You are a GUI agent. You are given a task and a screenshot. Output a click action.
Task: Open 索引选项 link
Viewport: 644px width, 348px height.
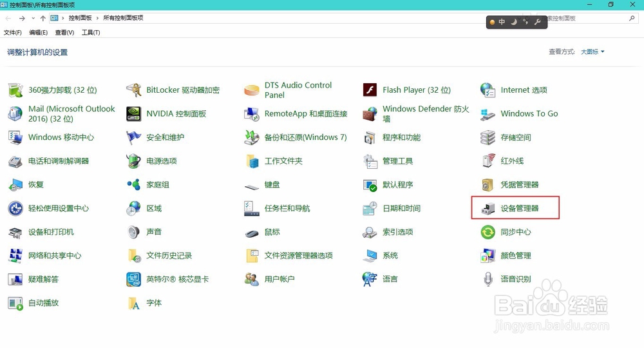point(397,232)
